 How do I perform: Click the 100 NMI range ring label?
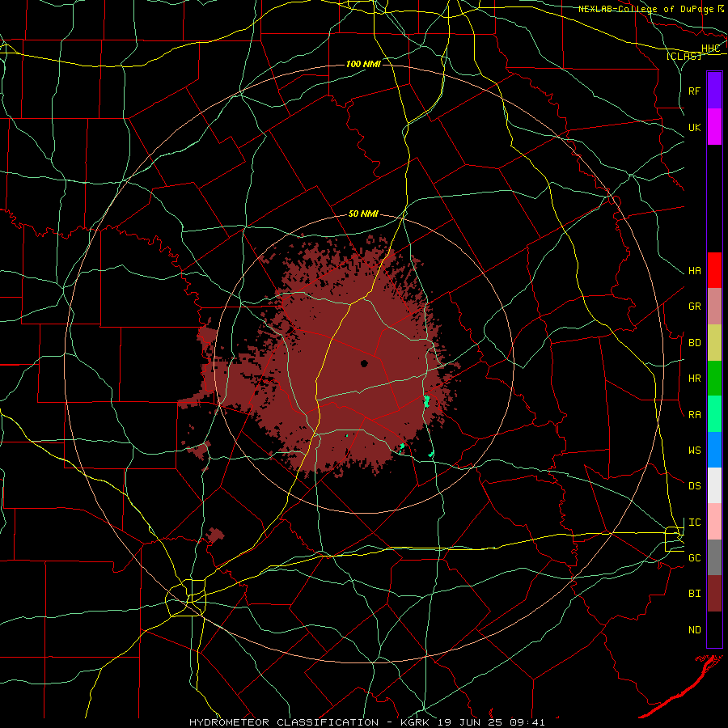[363, 64]
